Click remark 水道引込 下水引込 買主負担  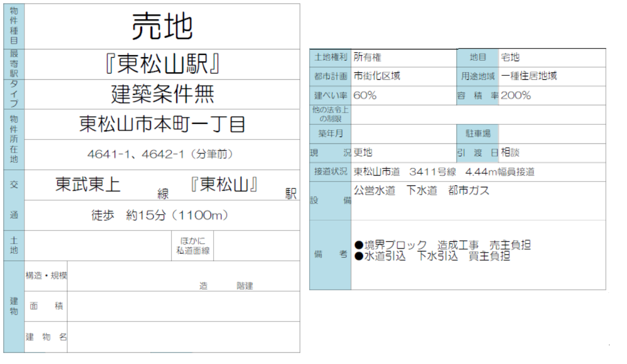click(432, 255)
